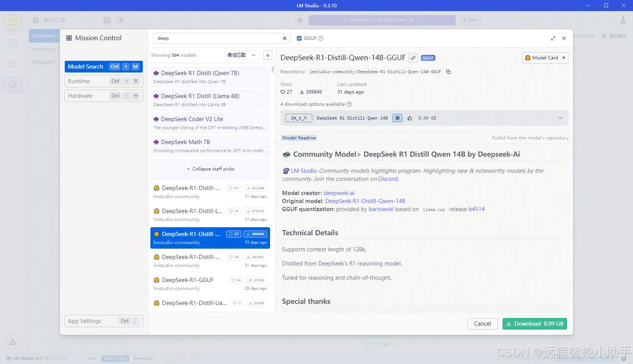Select DeepSeek Math 7B staff pick

click(x=210, y=146)
